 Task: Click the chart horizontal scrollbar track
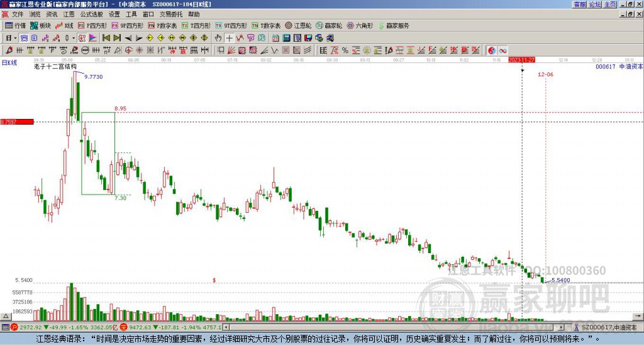[392, 327]
